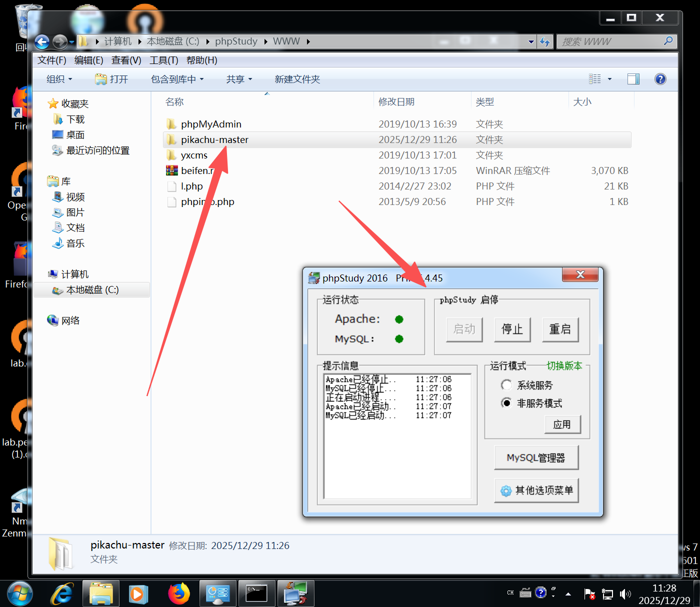The width and height of the screenshot is (700, 607).
Task: Expand the view options dropdown arrow
Action: point(609,79)
